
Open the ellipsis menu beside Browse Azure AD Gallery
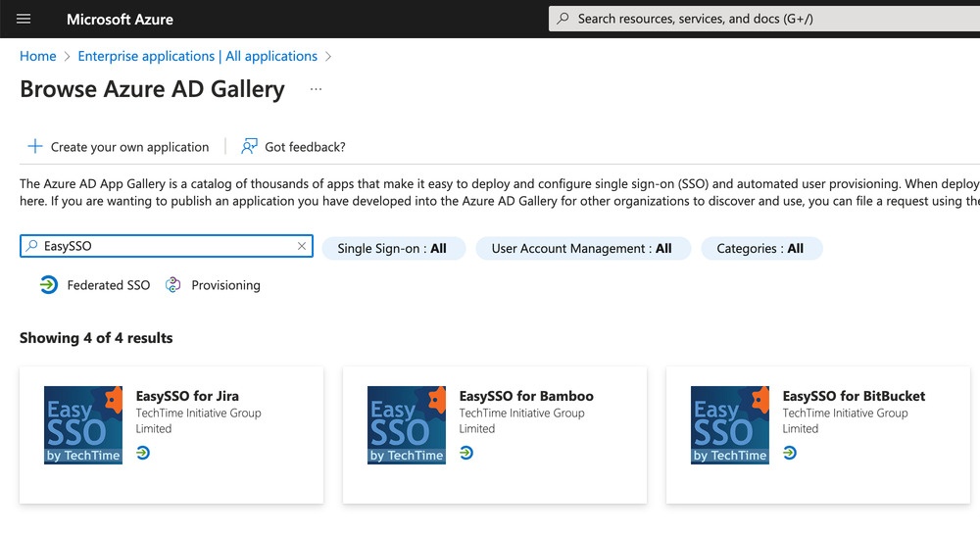click(317, 89)
